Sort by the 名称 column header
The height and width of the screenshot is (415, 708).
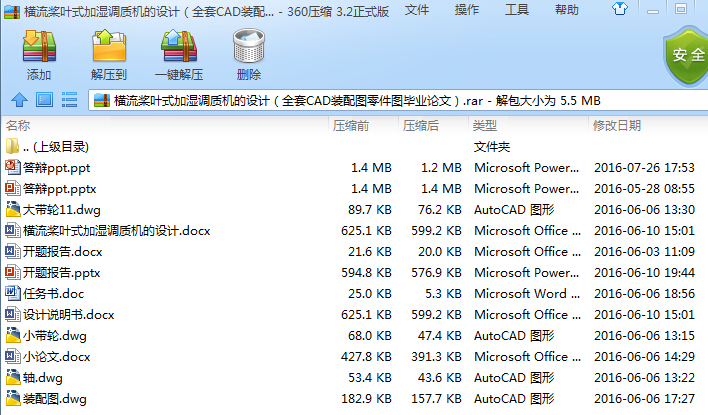tap(18, 125)
